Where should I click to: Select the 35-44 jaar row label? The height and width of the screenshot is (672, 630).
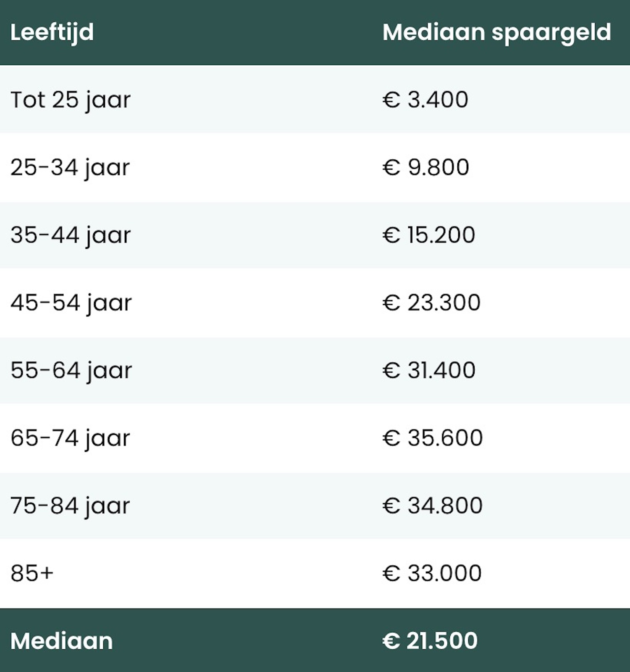click(71, 235)
